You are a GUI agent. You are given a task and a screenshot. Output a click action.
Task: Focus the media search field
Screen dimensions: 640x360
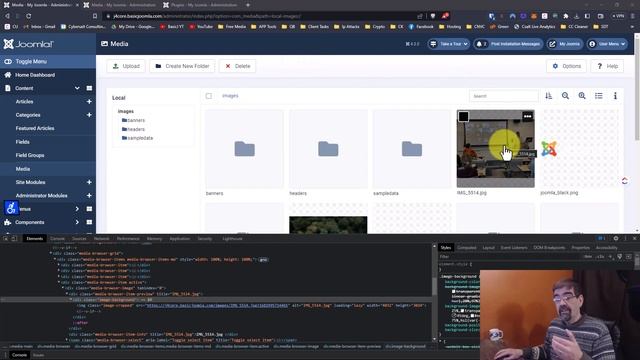point(504,96)
